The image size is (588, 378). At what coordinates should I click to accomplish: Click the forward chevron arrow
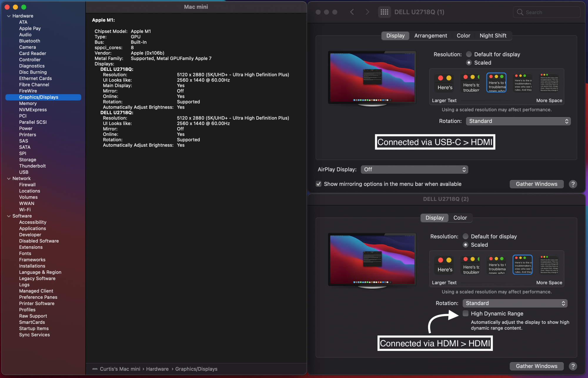pyautogui.click(x=367, y=12)
